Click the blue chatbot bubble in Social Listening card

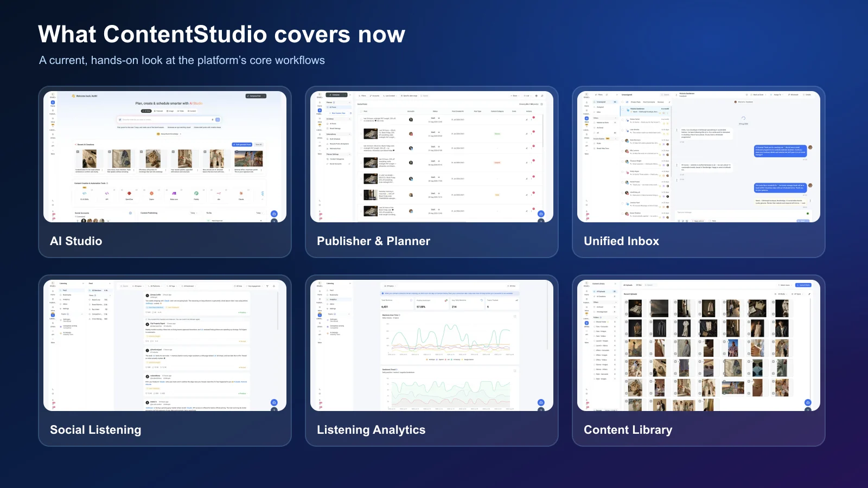pyautogui.click(x=274, y=402)
